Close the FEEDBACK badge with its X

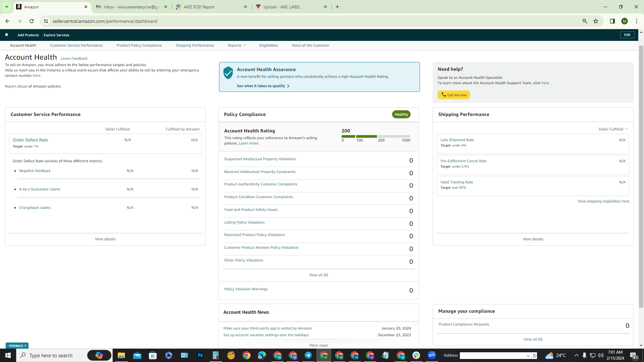coord(25,346)
